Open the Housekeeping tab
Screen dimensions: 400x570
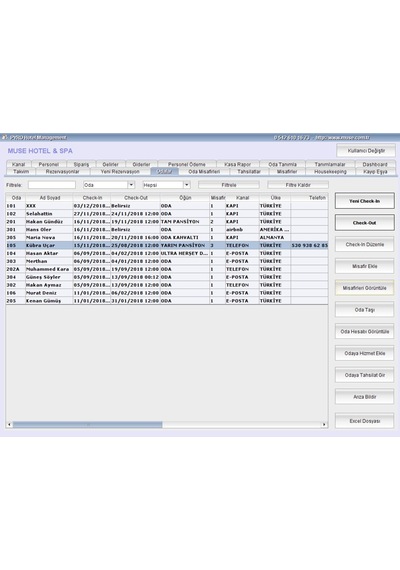(x=330, y=172)
